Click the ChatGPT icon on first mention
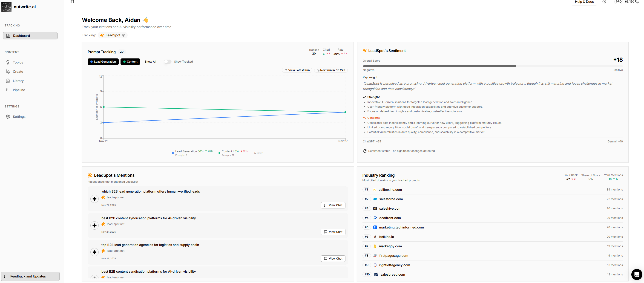This screenshot has height=283, width=644. tap(95, 199)
